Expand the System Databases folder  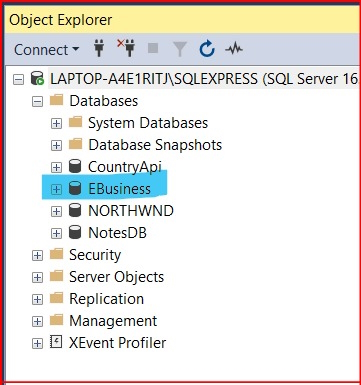(x=56, y=124)
